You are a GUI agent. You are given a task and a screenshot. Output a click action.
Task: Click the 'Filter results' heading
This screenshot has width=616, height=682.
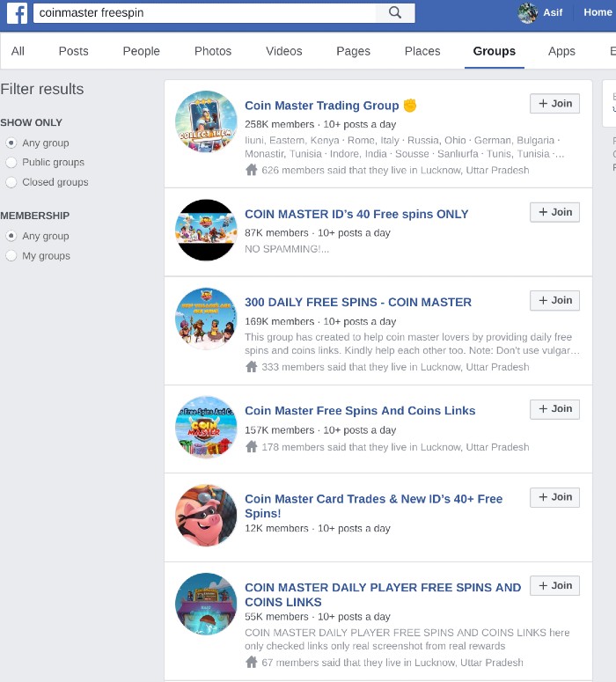(x=42, y=89)
